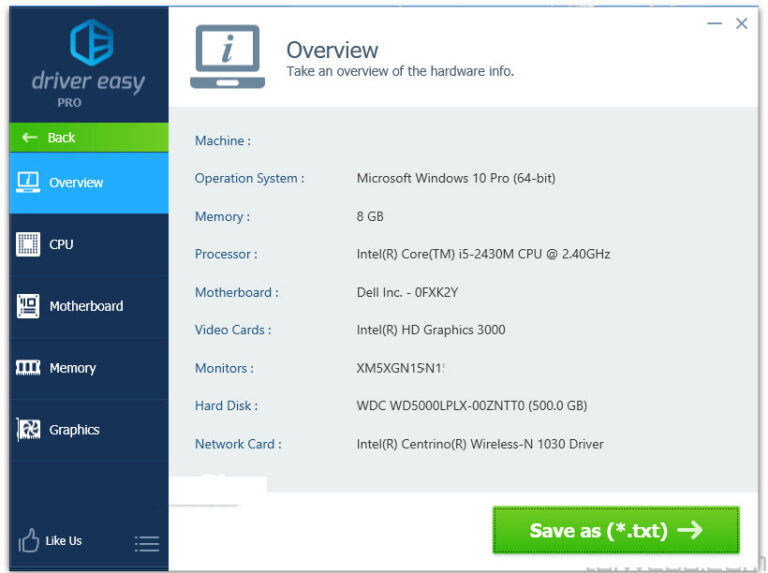Click the Driver Easy logo
This screenshot has height=573, width=768.
click(x=90, y=44)
